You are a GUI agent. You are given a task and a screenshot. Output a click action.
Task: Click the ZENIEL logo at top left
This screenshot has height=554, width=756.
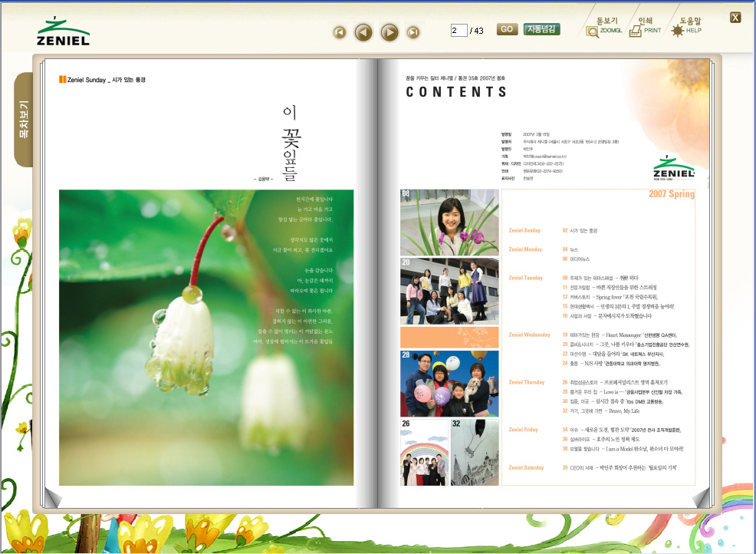63,31
